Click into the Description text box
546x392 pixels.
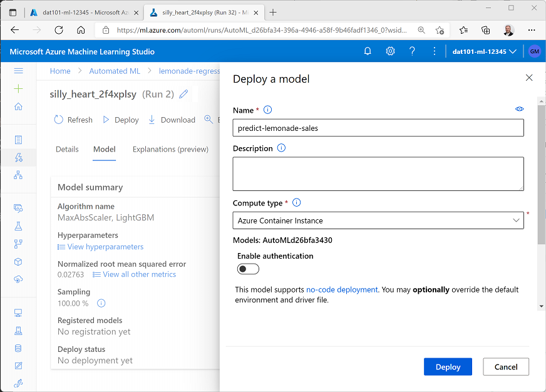(378, 173)
